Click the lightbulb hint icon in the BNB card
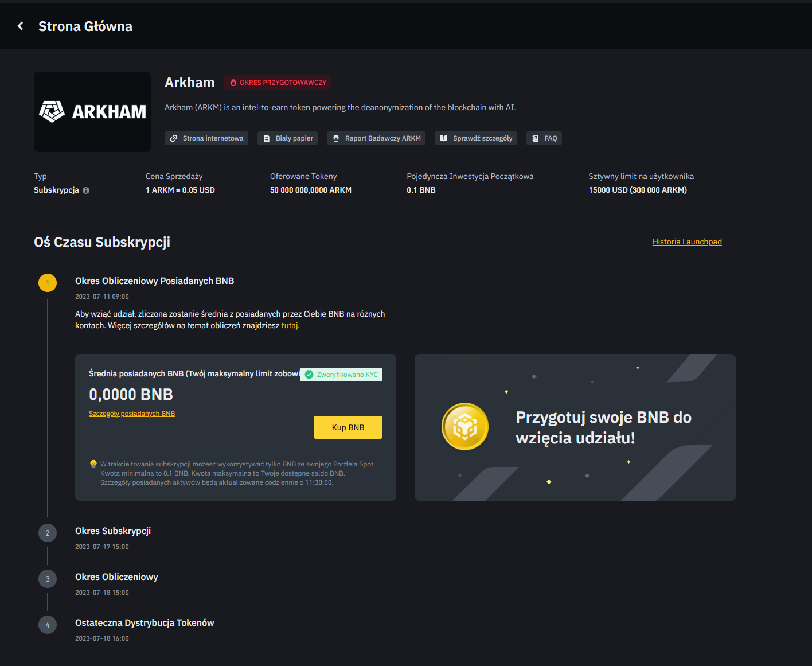 (93, 464)
